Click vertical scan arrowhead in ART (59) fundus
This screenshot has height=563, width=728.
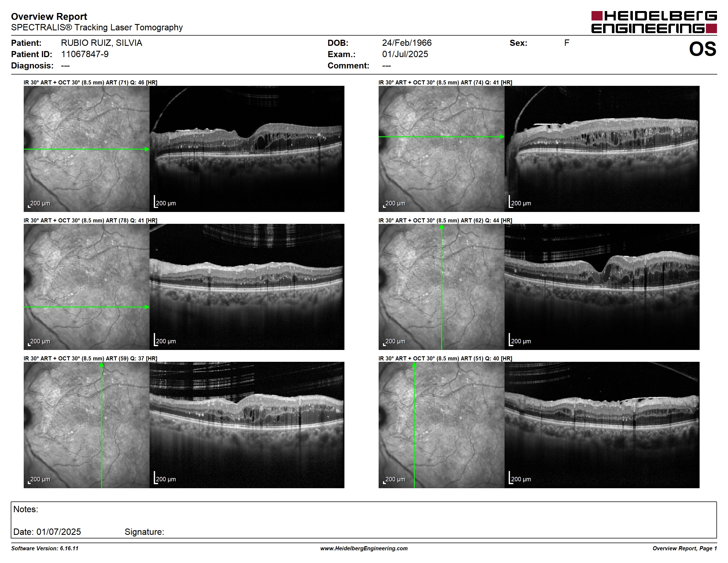102,365
